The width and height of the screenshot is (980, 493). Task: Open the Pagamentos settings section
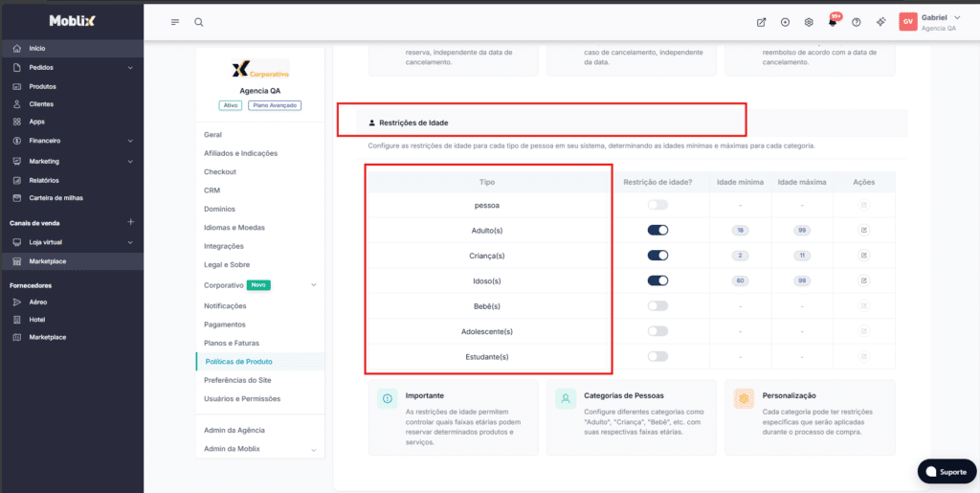(x=224, y=325)
